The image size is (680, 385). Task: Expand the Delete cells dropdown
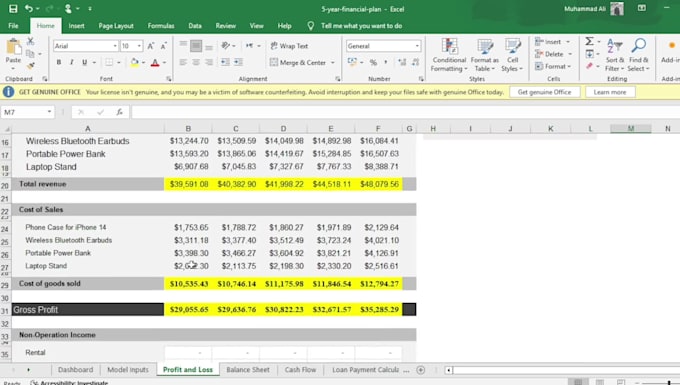tap(570, 54)
